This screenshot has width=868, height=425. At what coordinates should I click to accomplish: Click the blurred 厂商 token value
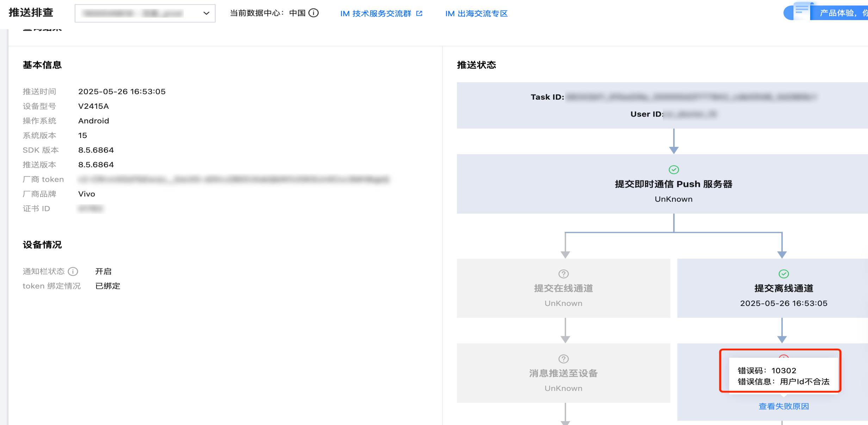(234, 179)
